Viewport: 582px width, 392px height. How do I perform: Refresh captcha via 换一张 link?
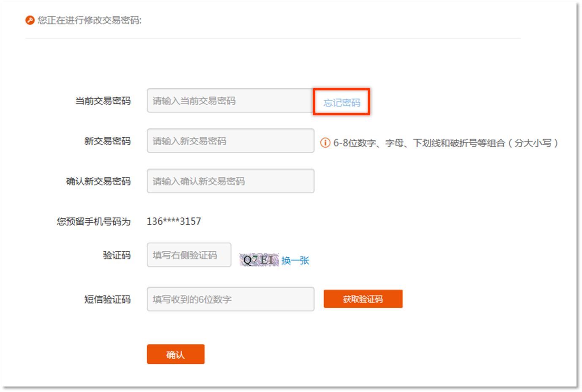coord(295,261)
